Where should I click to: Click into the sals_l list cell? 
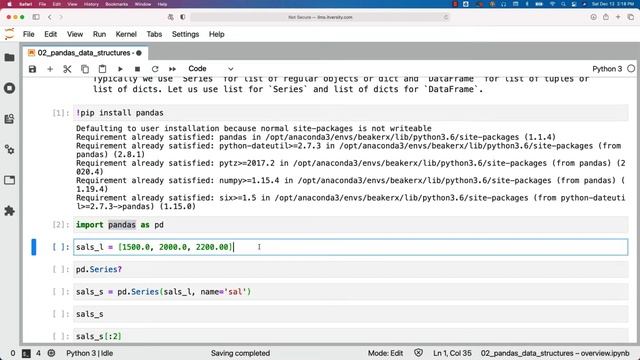[x=350, y=247]
